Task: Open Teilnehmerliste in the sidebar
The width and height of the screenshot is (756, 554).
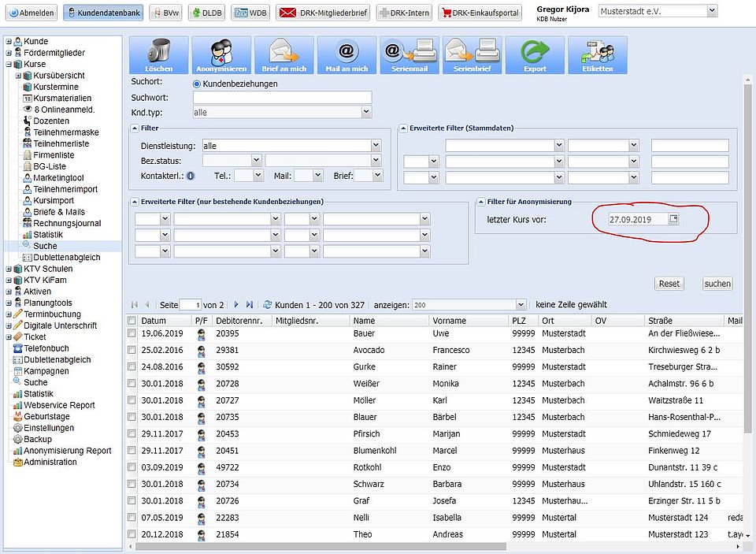Action: tap(61, 143)
